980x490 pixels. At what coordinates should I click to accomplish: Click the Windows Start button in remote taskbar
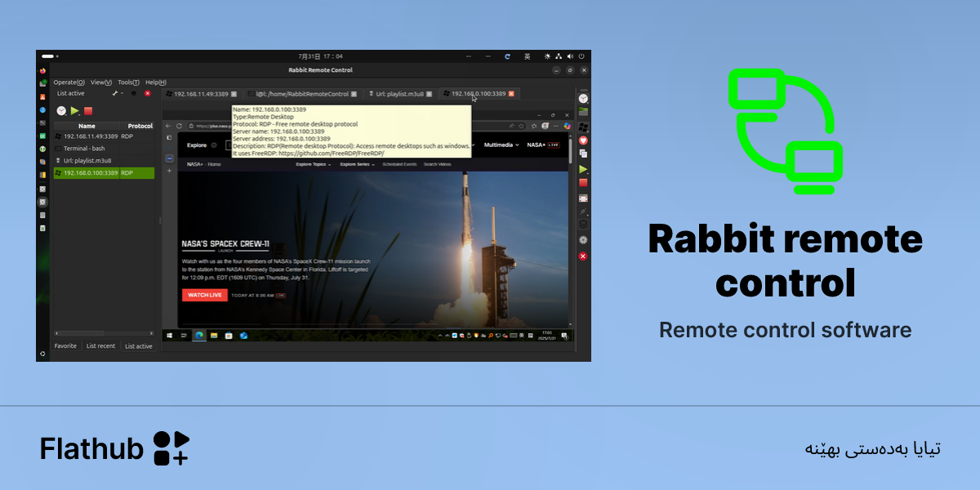pyautogui.click(x=170, y=336)
